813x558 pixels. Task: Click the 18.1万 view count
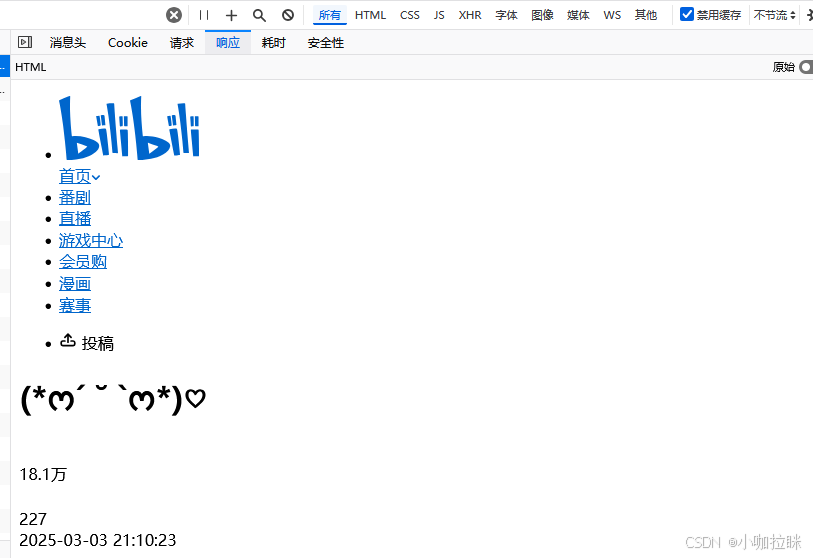pyautogui.click(x=43, y=475)
